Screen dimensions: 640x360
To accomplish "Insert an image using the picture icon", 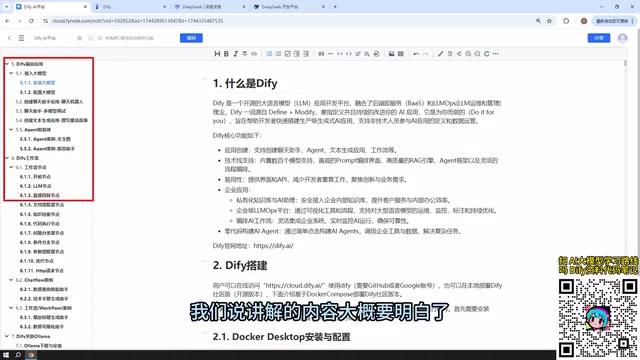I will [x=391, y=54].
